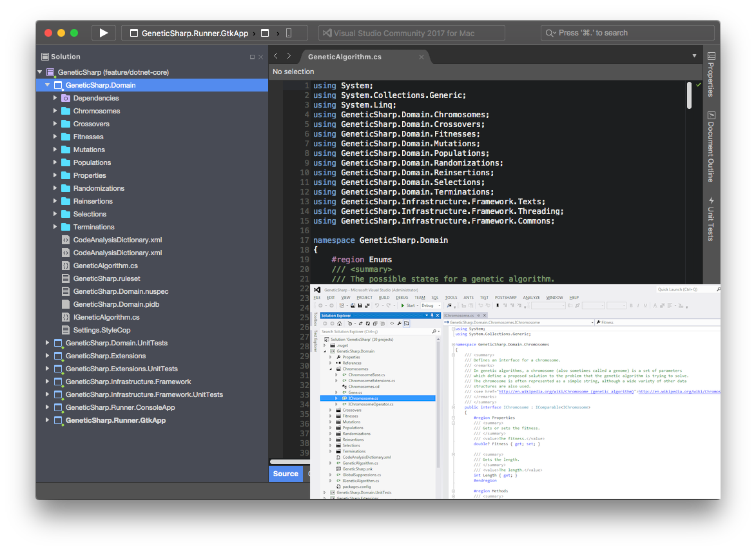Image resolution: width=756 pixels, height=551 pixels.
Task: Select the Populations folder
Action: pos(92,162)
